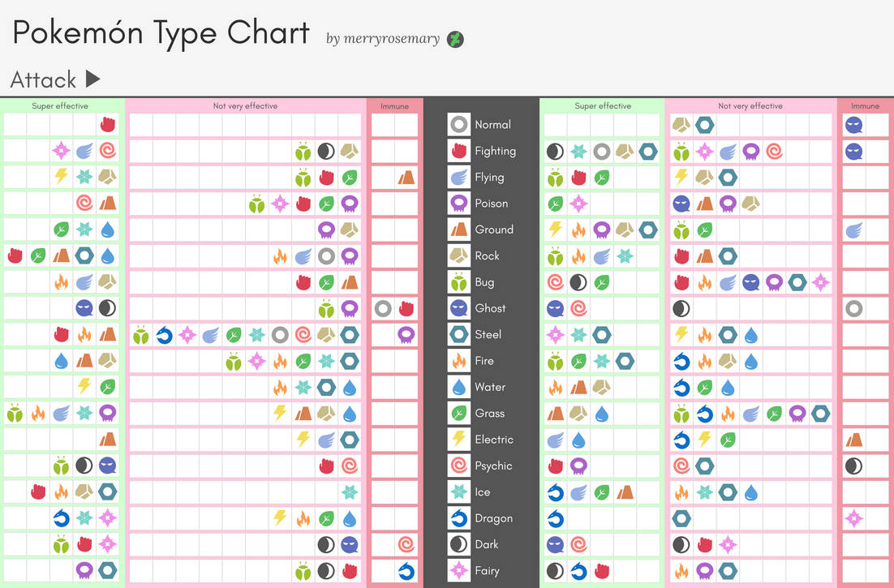The height and width of the screenshot is (588, 894).
Task: Click the Fighting fist icon in Ghost row's left Immune column
Action: coord(406,309)
